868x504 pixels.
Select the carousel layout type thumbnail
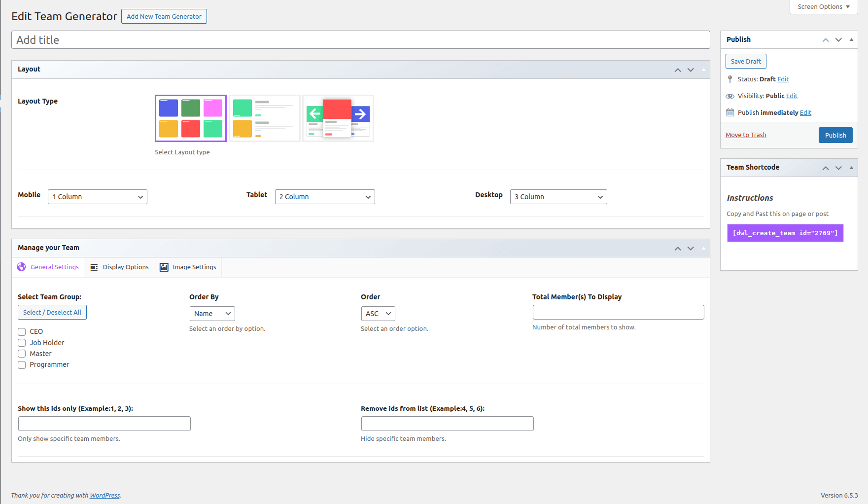pos(338,118)
